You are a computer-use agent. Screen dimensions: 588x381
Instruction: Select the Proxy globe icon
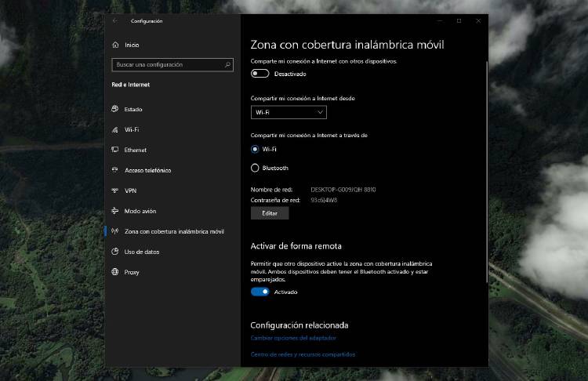[x=115, y=272]
